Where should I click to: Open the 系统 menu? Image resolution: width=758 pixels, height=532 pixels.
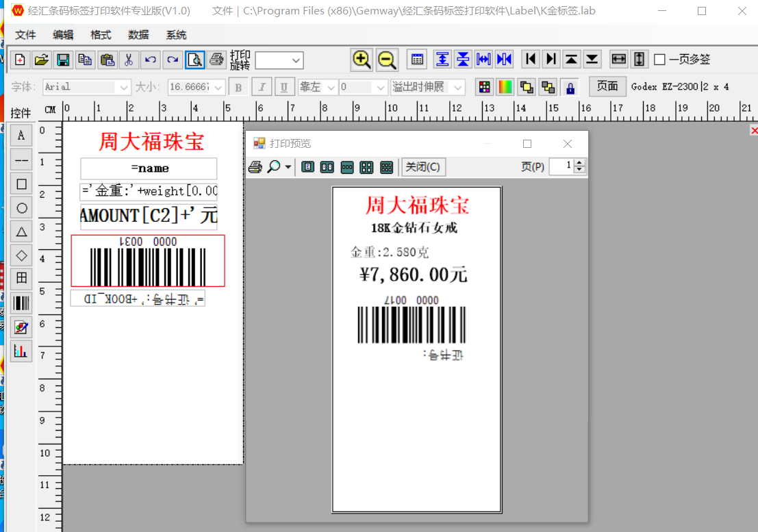[176, 35]
